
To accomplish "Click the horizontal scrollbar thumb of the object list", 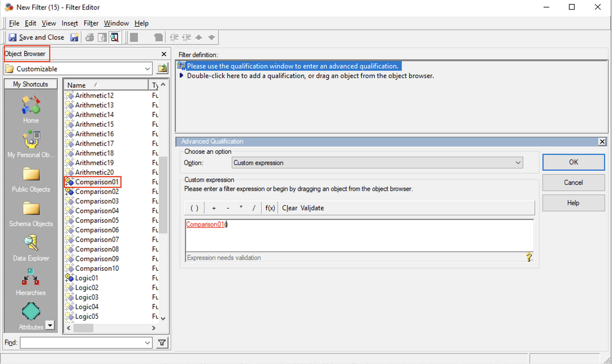I will coord(83,328).
